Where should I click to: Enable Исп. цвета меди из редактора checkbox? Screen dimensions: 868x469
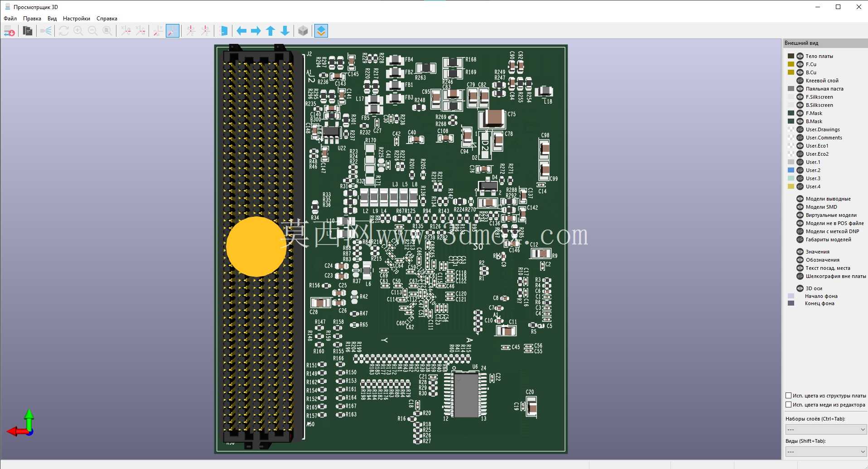[789, 405]
